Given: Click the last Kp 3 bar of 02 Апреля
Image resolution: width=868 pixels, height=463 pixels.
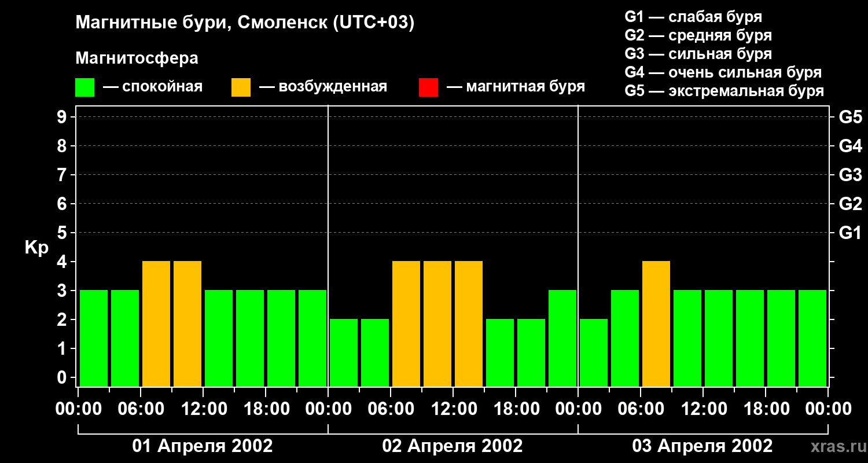Looking at the screenshot, I should [562, 338].
